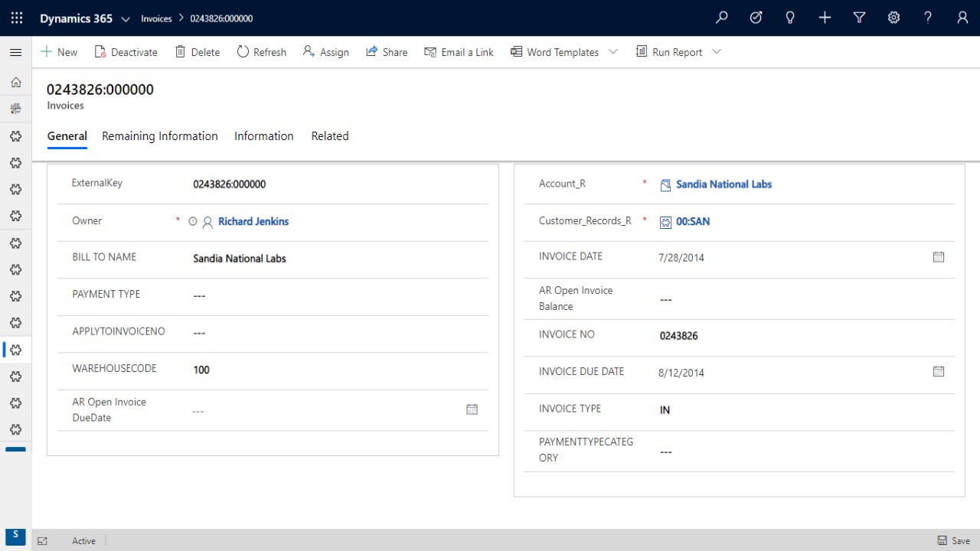Click Word Templates button
The image size is (980, 551).
555,52
